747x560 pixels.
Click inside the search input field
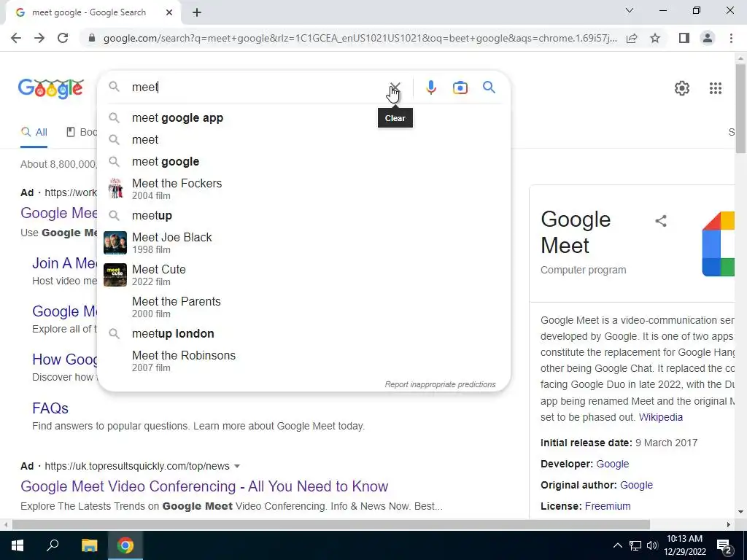click(258, 87)
